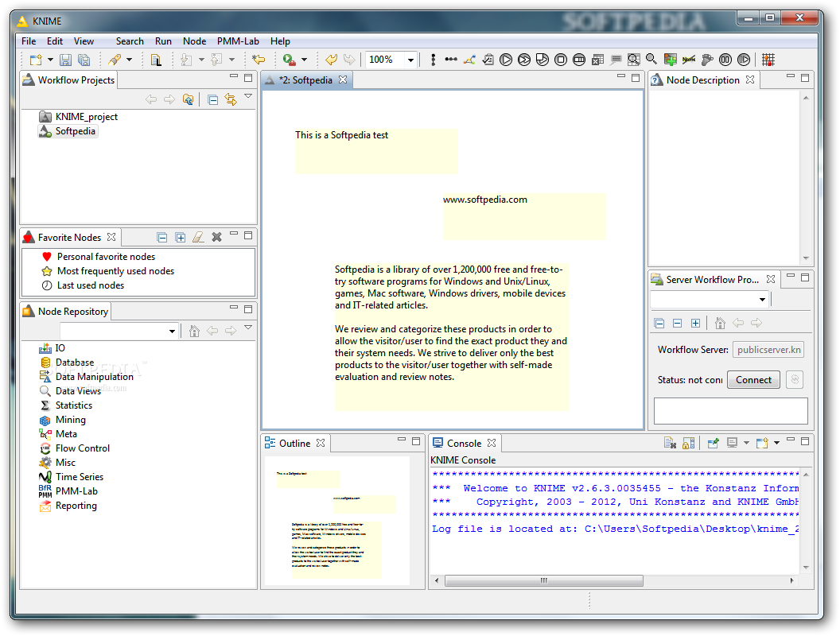This screenshot has height=636, width=840.
Task: Close the Outline tab
Action: (x=321, y=444)
